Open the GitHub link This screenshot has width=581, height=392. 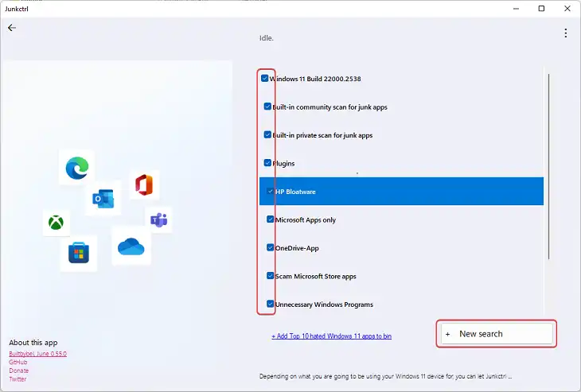(18, 363)
